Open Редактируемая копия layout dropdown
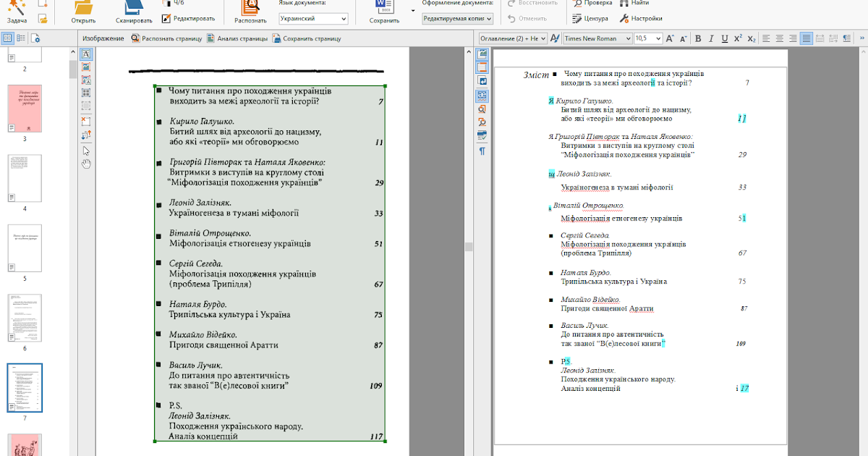This screenshot has height=456, width=868. tap(458, 19)
